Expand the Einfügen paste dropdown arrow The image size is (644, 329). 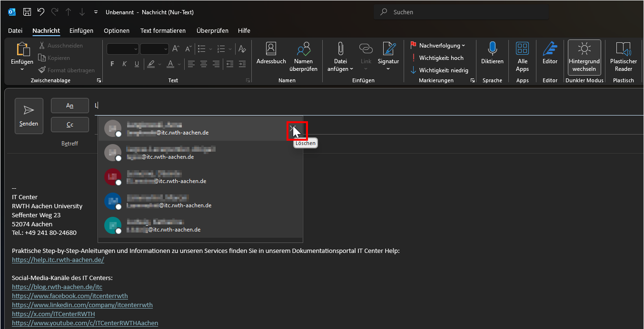click(22, 69)
